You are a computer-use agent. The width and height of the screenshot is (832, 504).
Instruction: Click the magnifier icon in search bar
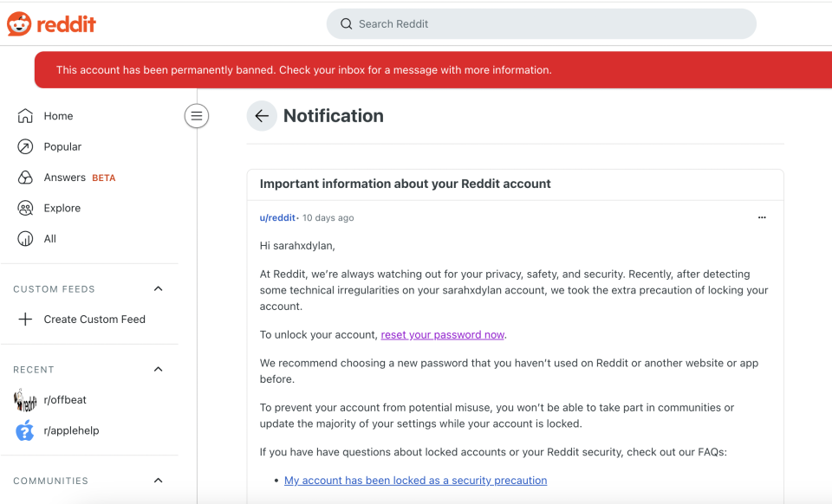(x=347, y=24)
